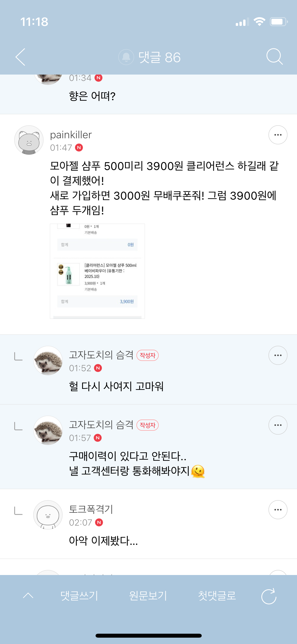The image size is (297, 644).
Task: Tap 댓글쓰기 to write a comment
Action: tap(79, 596)
